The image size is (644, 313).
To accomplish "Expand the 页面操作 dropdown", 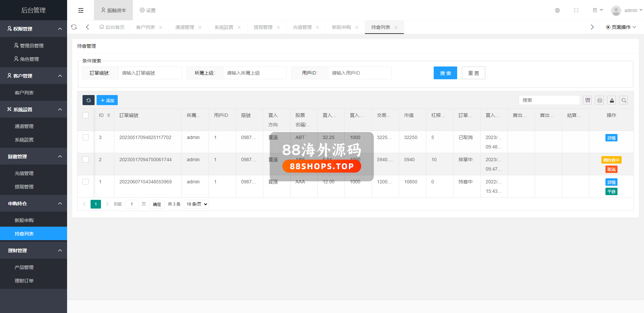I will pos(621,27).
